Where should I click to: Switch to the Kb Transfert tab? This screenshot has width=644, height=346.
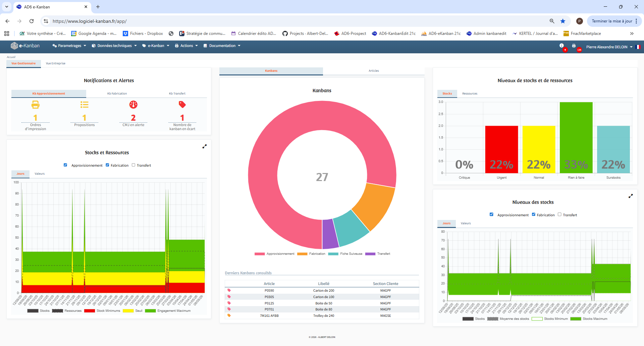[x=177, y=94]
